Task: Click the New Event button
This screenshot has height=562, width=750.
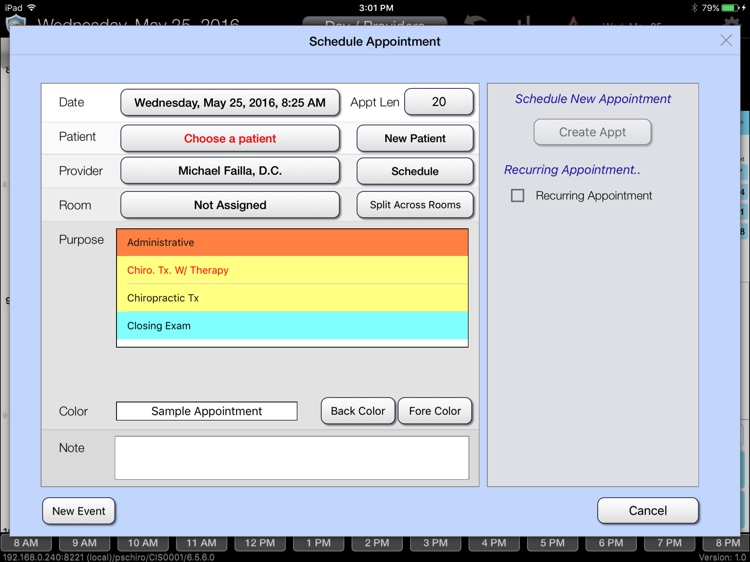Action: pos(79,511)
